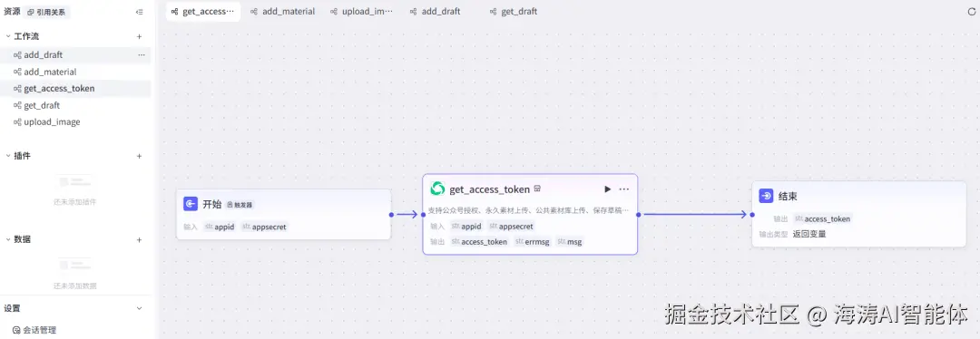Click the 还未添加数据 placeholder text
Image resolution: width=980 pixels, height=339 pixels.
pos(75,286)
